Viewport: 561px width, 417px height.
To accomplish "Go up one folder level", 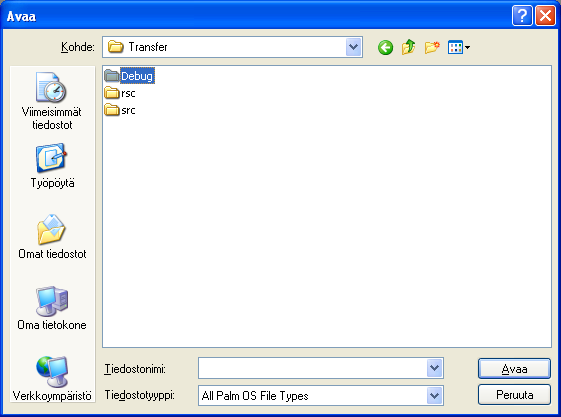I will [x=408, y=47].
